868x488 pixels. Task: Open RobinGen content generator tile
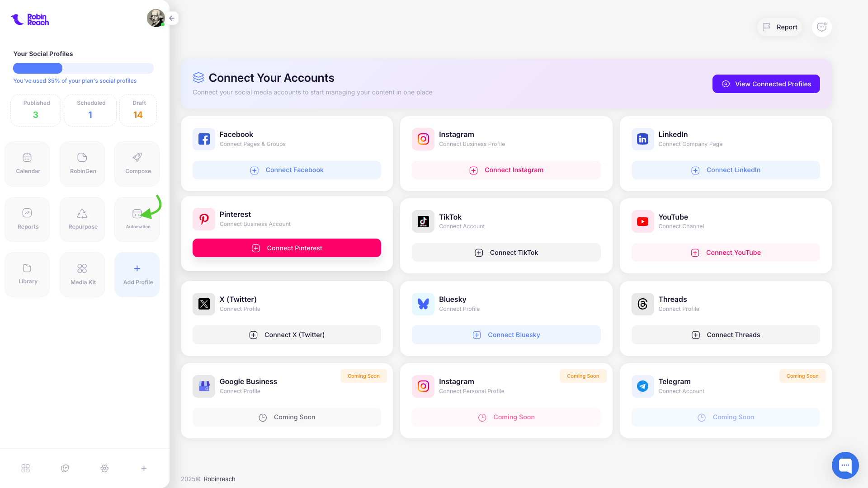coord(83,164)
